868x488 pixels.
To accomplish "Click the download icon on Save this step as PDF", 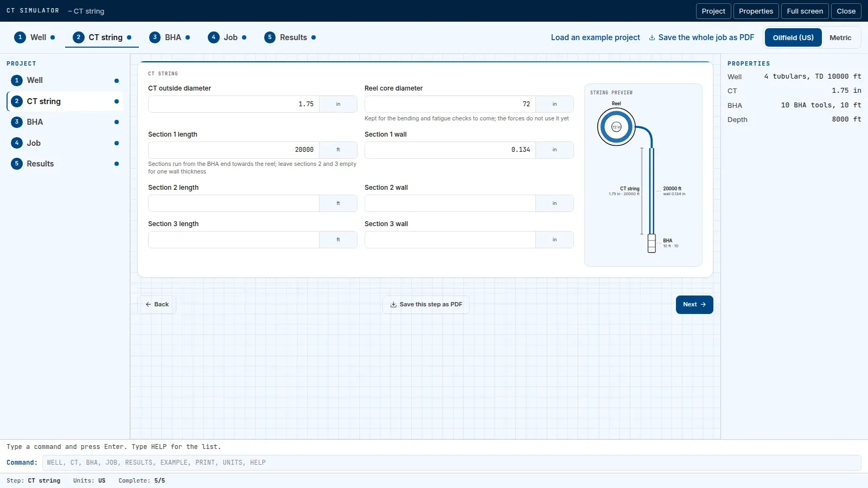I will coord(393,305).
